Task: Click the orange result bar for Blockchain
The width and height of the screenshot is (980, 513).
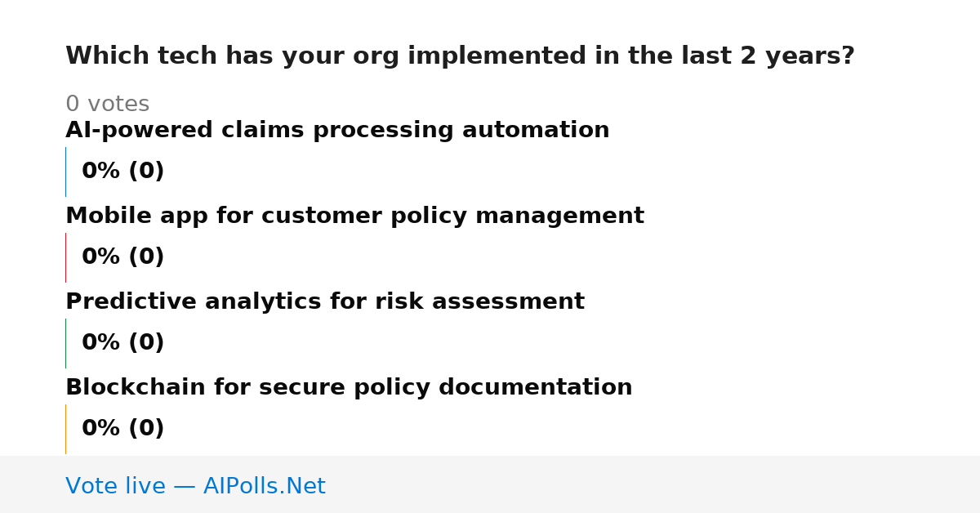Action: (66, 429)
